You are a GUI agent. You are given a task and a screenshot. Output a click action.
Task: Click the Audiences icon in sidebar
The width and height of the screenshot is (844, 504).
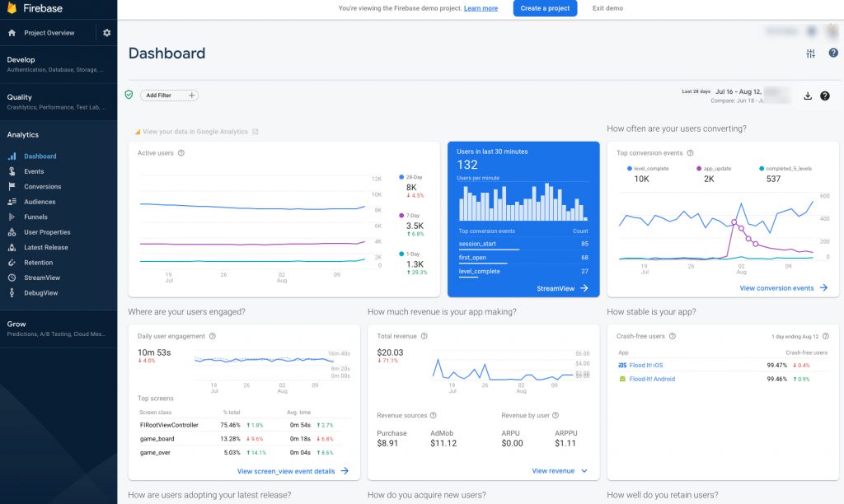[x=12, y=202]
